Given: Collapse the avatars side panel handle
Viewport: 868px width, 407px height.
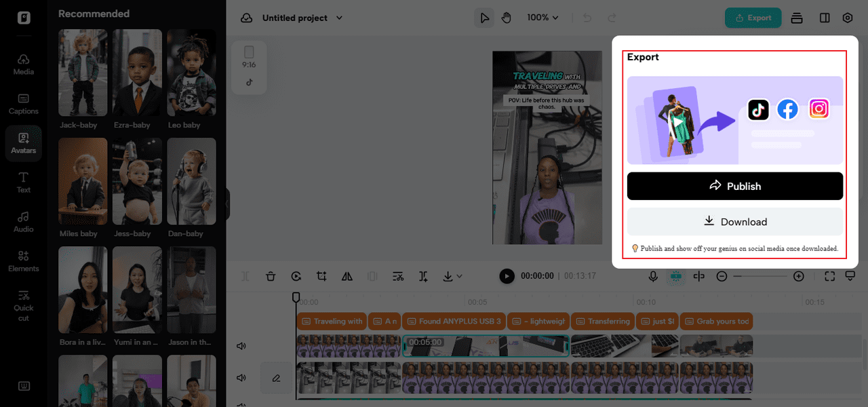Looking at the screenshot, I should pos(227,203).
